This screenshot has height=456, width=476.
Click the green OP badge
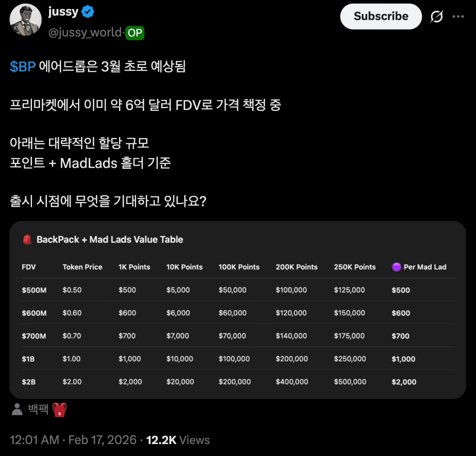pos(135,33)
